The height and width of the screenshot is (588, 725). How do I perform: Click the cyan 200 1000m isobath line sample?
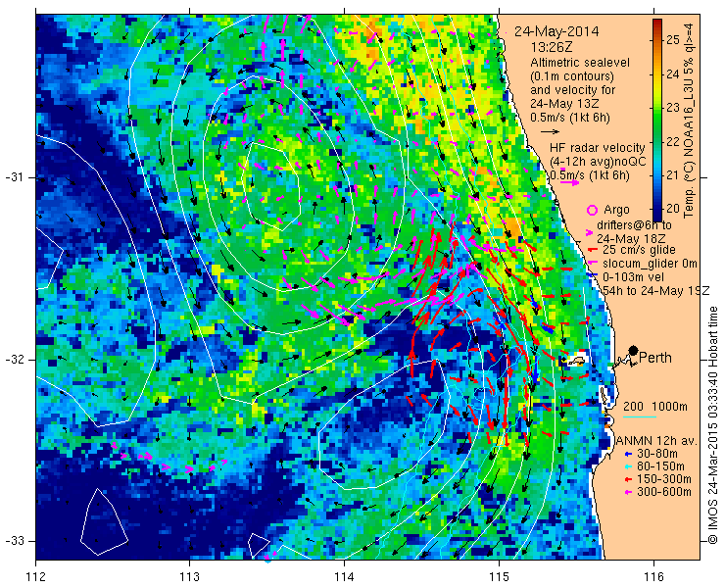click(640, 416)
